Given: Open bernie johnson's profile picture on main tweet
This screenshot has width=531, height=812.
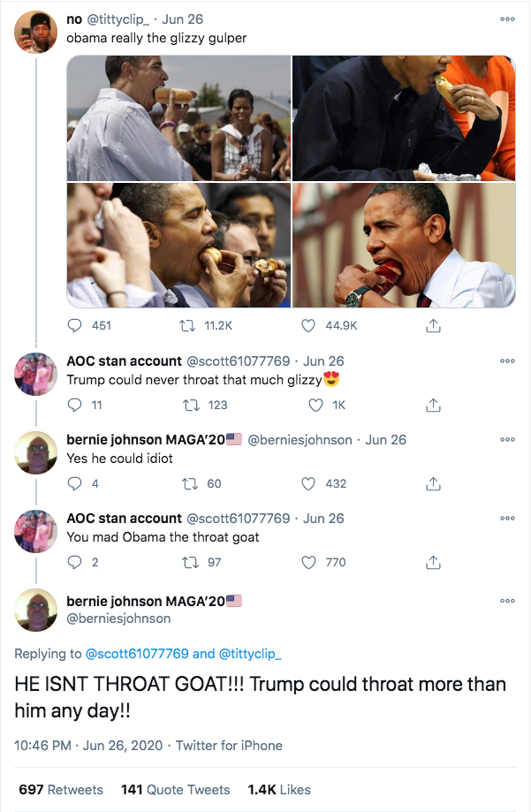Looking at the screenshot, I should [x=35, y=610].
